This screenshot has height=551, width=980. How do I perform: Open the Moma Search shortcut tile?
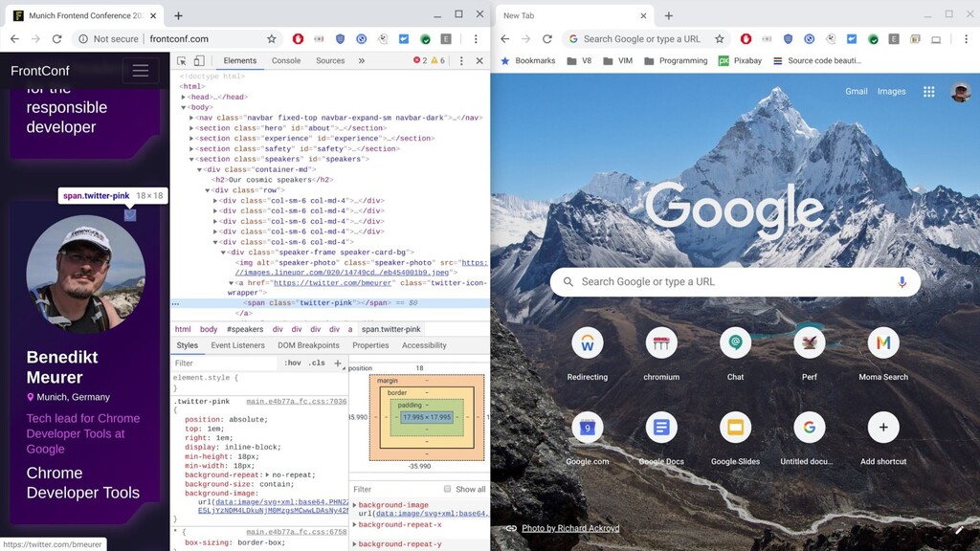tap(883, 352)
